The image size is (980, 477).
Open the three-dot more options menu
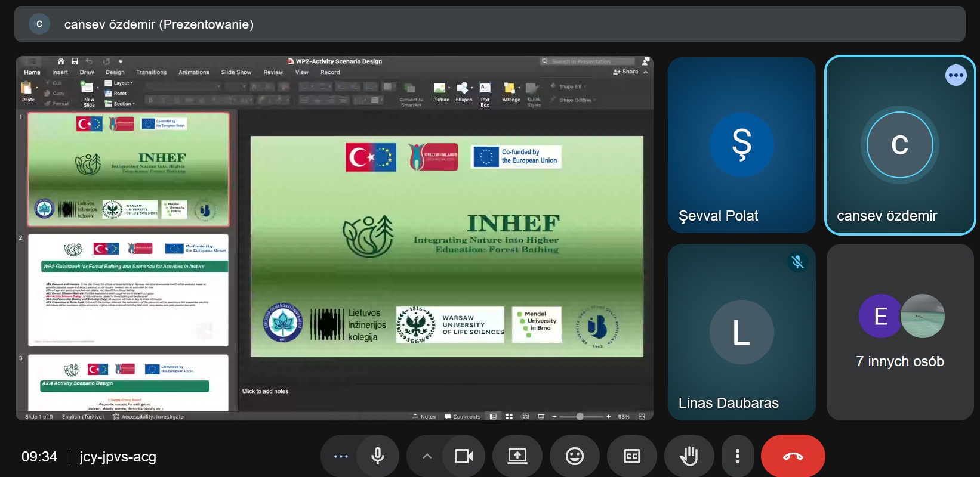click(738, 457)
